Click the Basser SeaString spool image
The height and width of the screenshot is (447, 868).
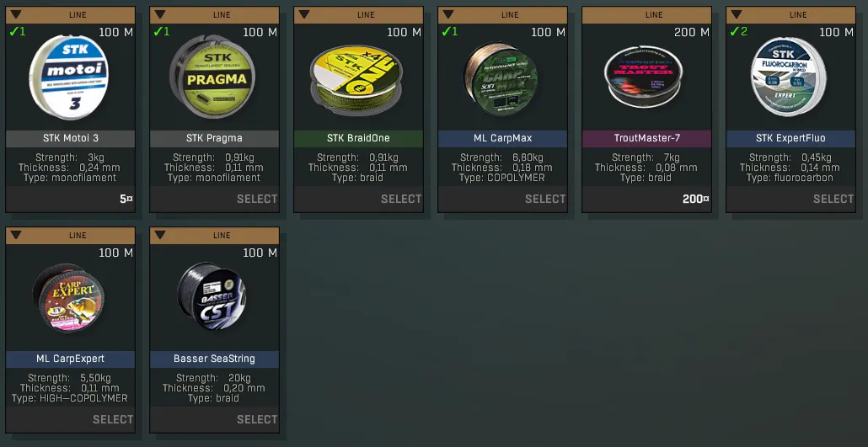[x=212, y=296]
